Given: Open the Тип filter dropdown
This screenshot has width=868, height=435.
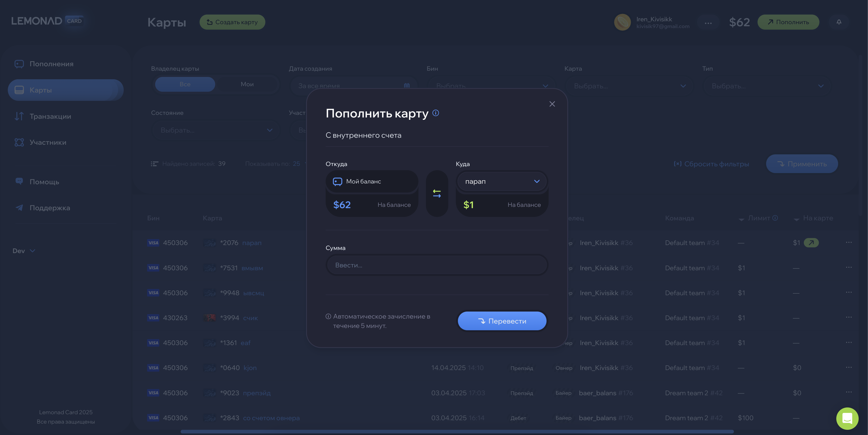Looking at the screenshot, I should pyautogui.click(x=767, y=86).
